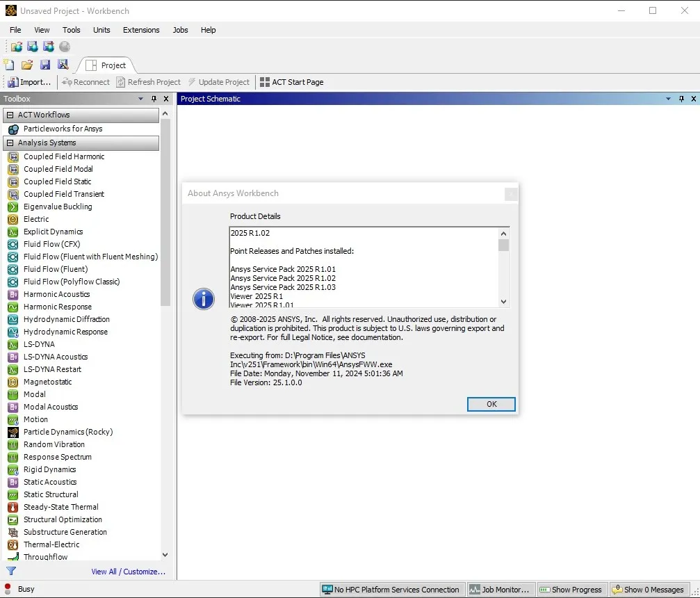This screenshot has height=598, width=700.
Task: Pin the Project Schematic panel
Action: coord(681,99)
